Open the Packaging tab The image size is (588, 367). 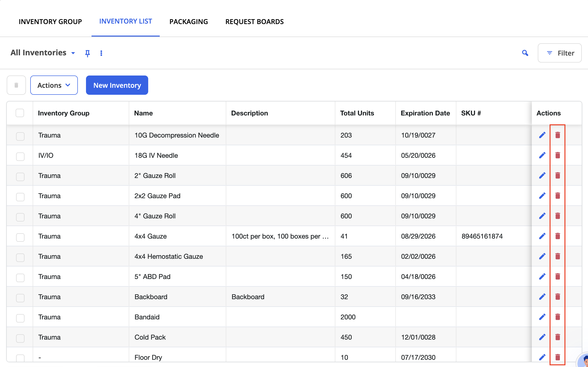[189, 22]
